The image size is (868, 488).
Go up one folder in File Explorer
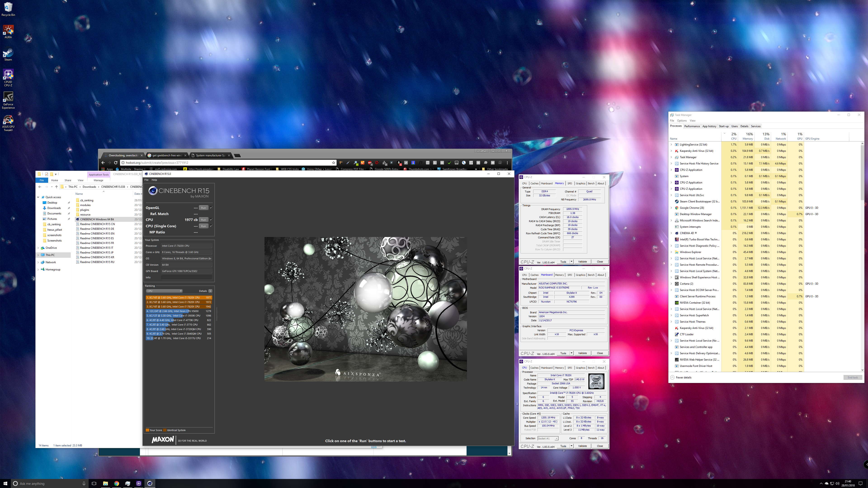pyautogui.click(x=56, y=187)
